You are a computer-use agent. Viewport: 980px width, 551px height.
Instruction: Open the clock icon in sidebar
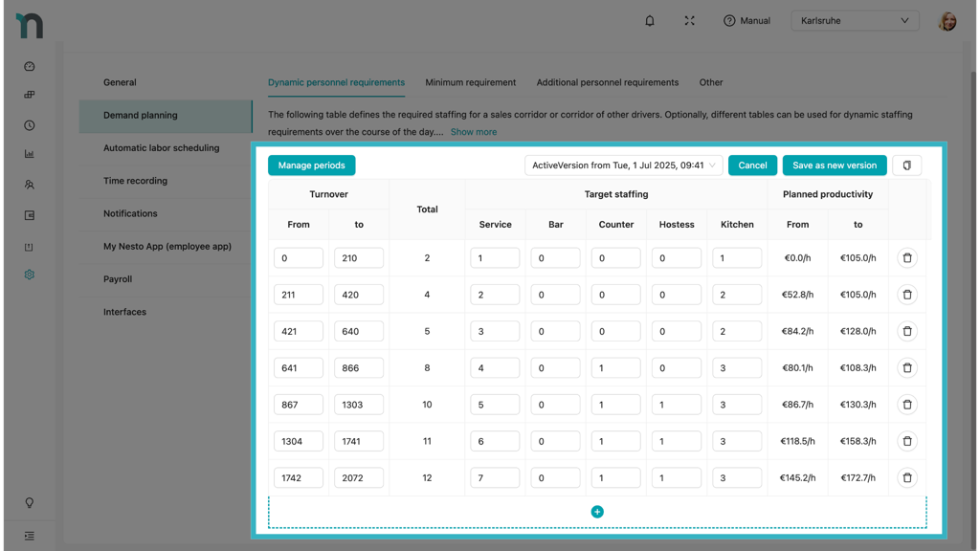pos(29,125)
